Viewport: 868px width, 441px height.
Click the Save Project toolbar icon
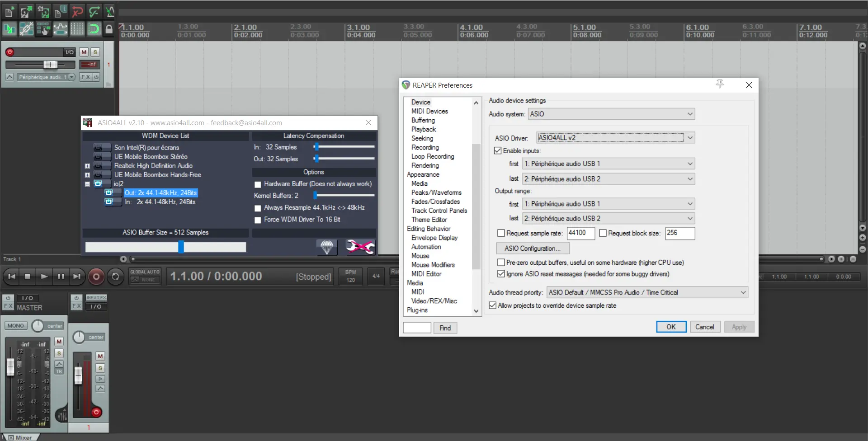point(43,11)
